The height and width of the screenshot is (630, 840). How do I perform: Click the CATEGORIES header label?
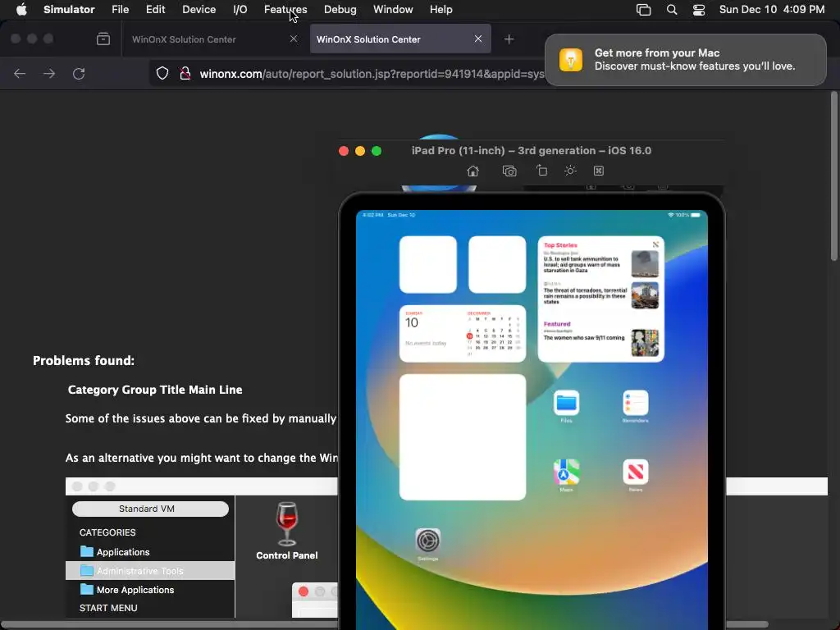coord(107,532)
